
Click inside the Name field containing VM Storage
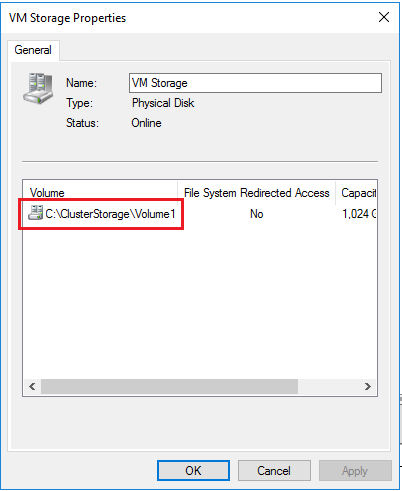pyautogui.click(x=255, y=83)
